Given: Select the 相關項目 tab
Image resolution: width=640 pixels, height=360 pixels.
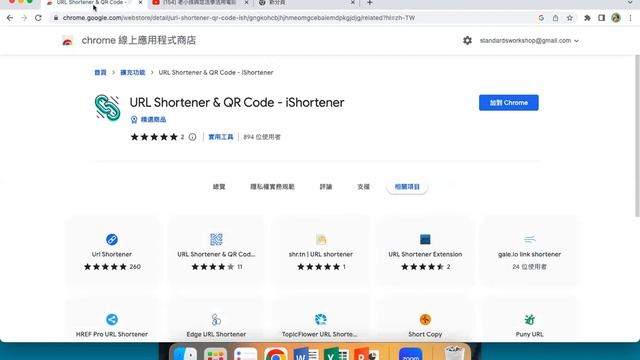Looking at the screenshot, I should (407, 187).
